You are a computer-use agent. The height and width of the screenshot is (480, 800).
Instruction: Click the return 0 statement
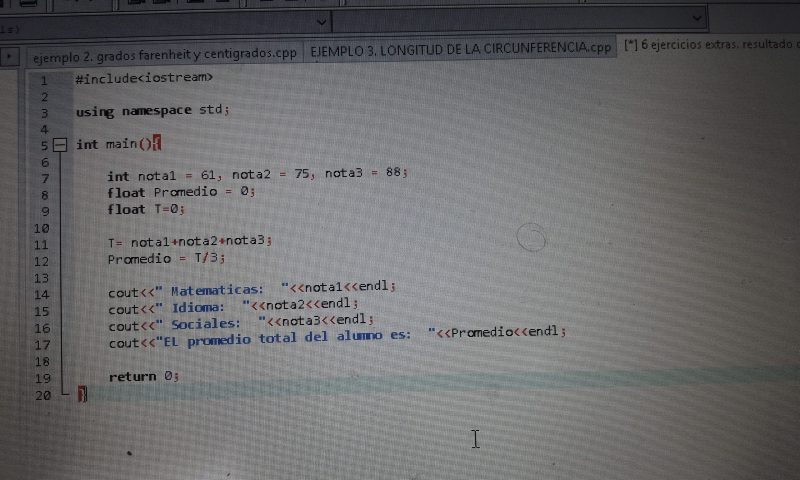[143, 377]
